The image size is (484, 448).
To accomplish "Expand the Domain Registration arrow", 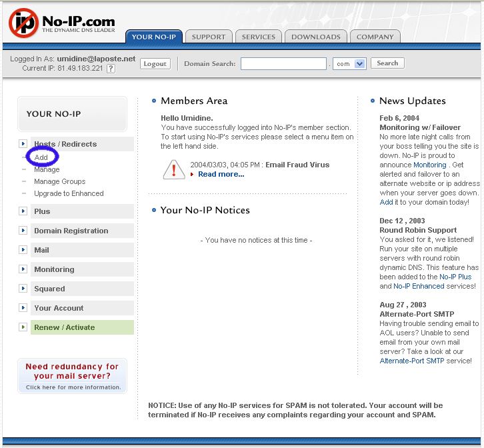I will (23, 230).
